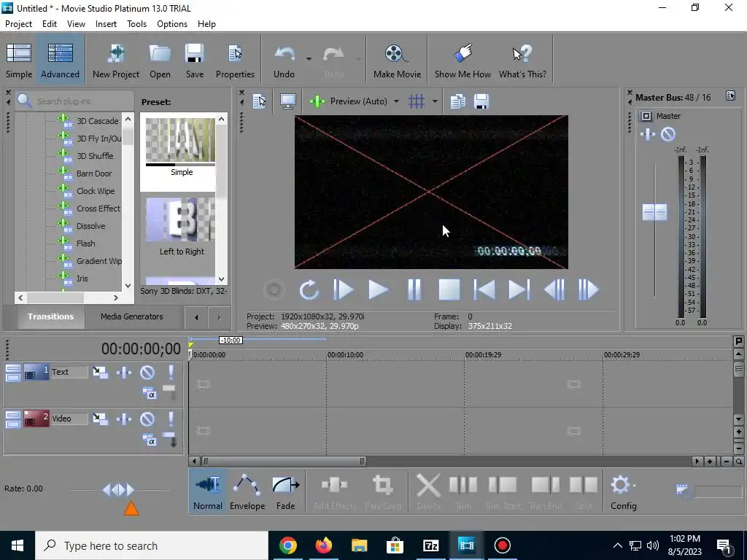Switch to Transitions tab

pos(50,316)
